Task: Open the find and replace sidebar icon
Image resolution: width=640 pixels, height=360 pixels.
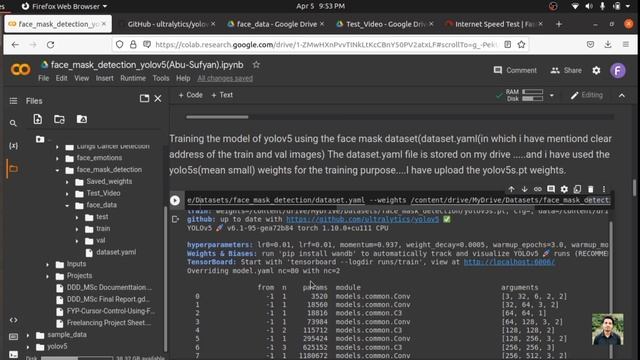Action: 13,123
